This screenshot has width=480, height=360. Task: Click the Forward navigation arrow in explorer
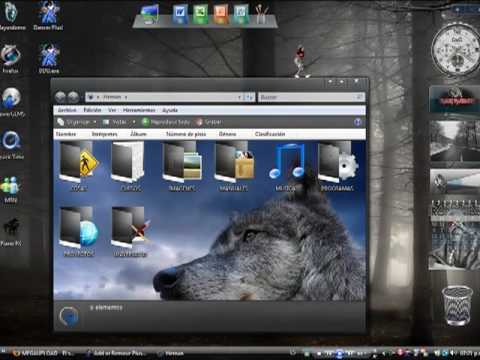click(x=73, y=97)
